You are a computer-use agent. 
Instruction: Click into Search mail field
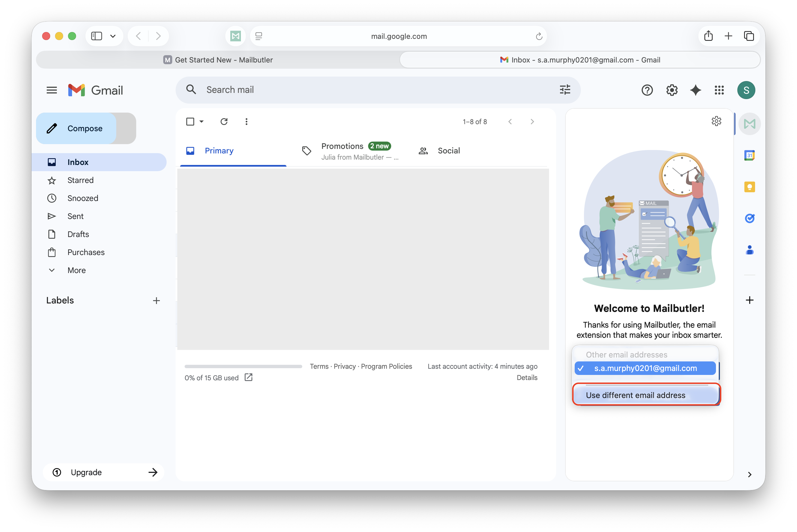(378, 90)
